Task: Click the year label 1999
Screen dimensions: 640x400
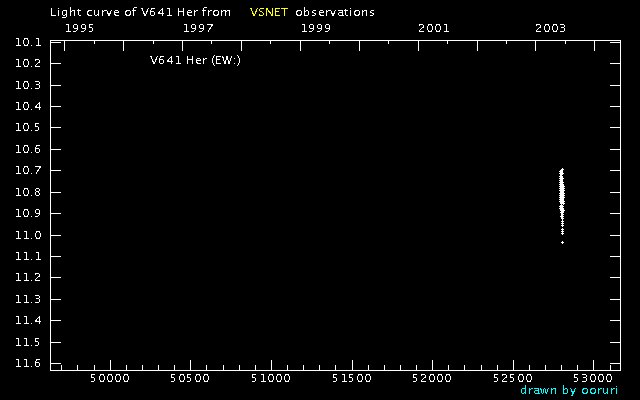Action: coord(316,28)
